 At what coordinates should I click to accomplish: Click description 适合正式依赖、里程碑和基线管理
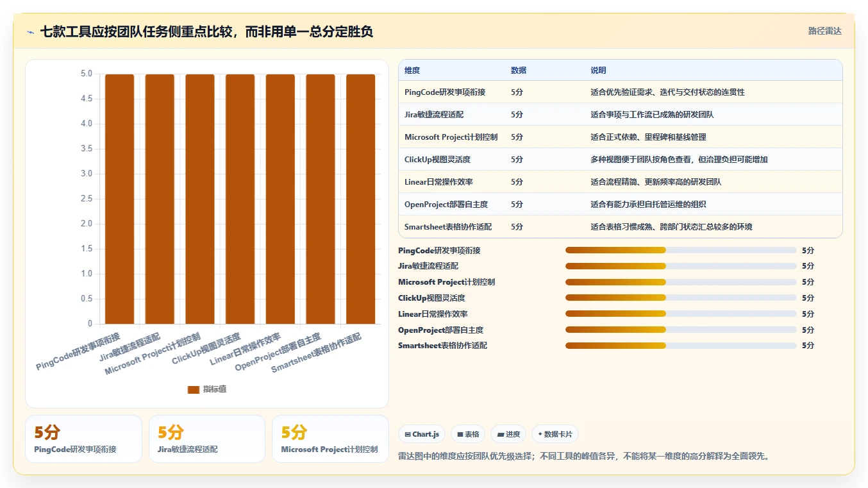click(648, 137)
